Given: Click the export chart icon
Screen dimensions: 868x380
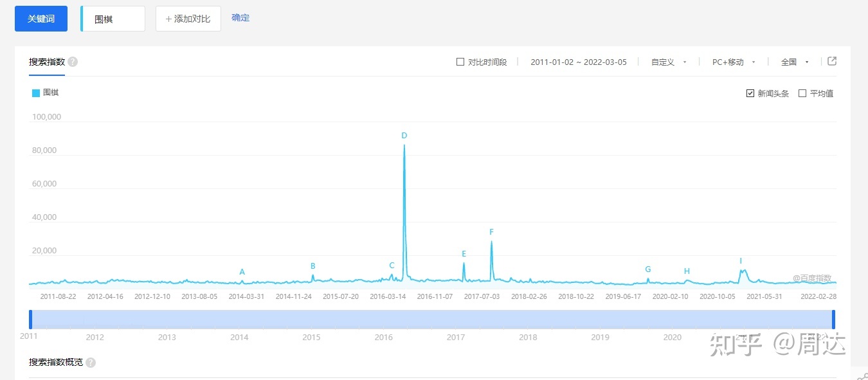Looking at the screenshot, I should [831, 62].
